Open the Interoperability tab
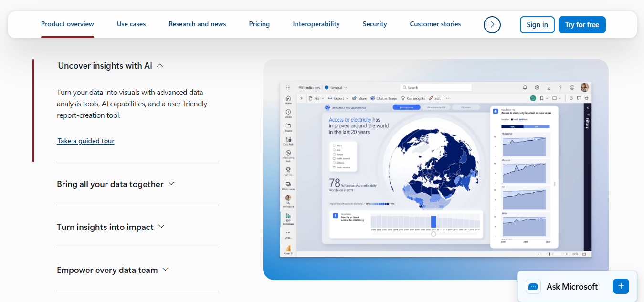The image size is (644, 302). pyautogui.click(x=316, y=24)
